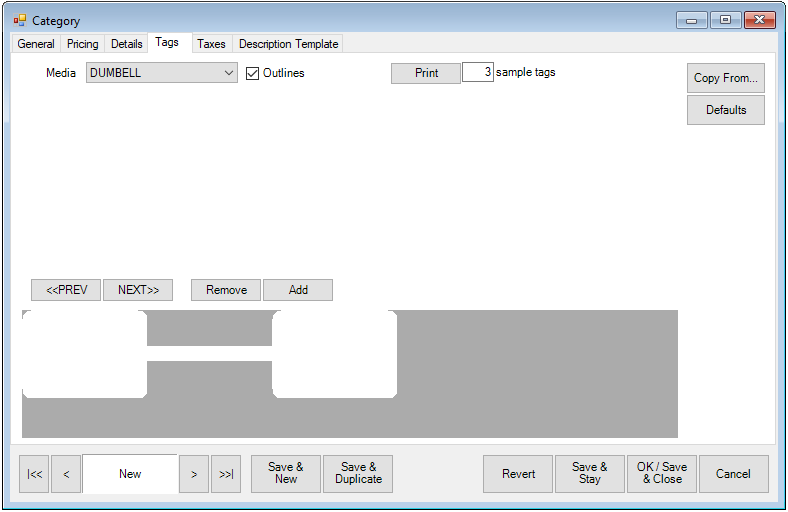Screen dimensions: 788x512
Task: Advance to next record with > button
Action: point(194,474)
